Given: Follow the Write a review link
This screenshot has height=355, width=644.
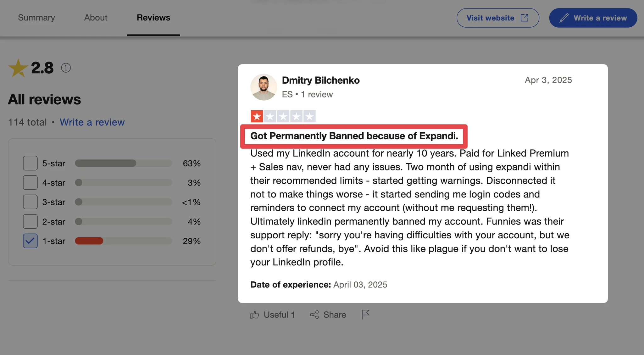Looking at the screenshot, I should 92,122.
